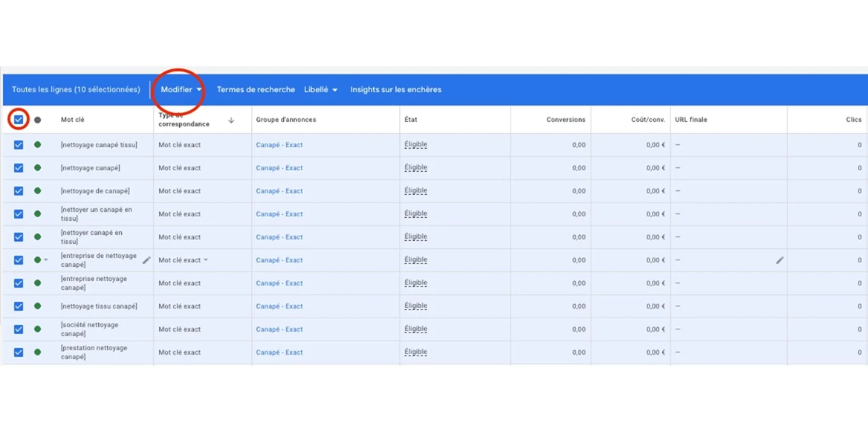Sort by Conversions column header
This screenshot has height=432, width=868.
pyautogui.click(x=566, y=120)
